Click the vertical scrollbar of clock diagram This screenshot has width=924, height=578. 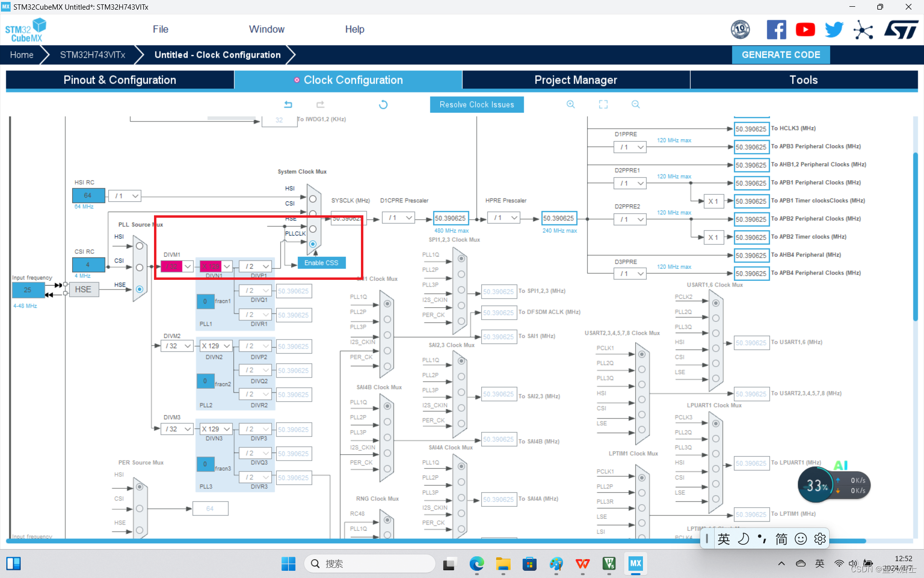coord(915,236)
